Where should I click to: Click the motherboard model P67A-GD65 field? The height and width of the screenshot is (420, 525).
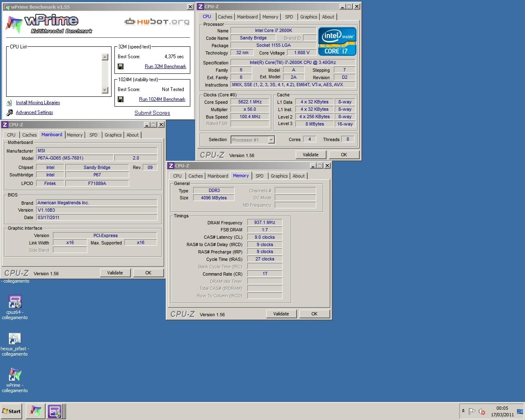point(74,158)
